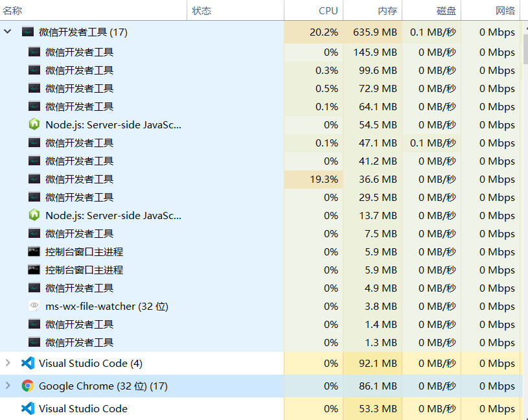528x420 pixels.
Task: Click the 0.3% CPU cell
Action: (314, 71)
